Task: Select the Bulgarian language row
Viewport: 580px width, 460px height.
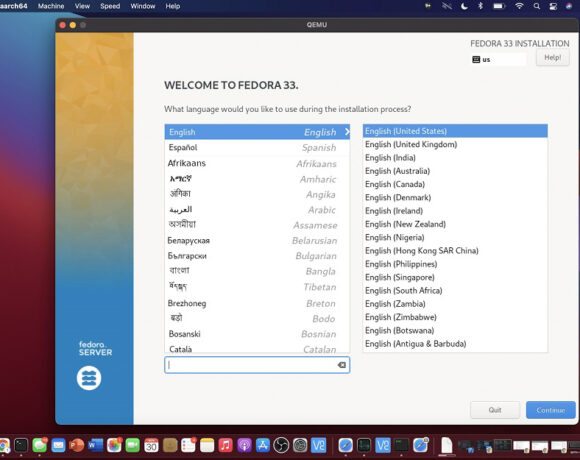Action: click(x=257, y=256)
